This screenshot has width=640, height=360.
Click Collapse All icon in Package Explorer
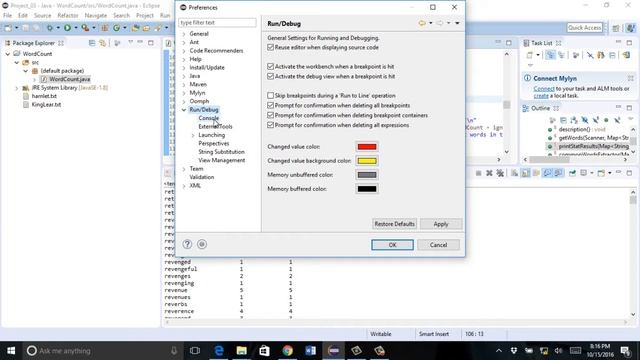92,43
